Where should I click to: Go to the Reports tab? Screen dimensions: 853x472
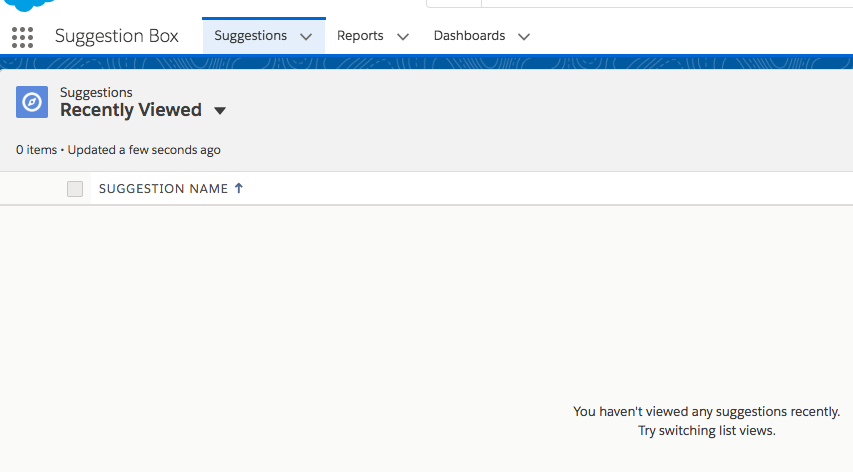[360, 36]
